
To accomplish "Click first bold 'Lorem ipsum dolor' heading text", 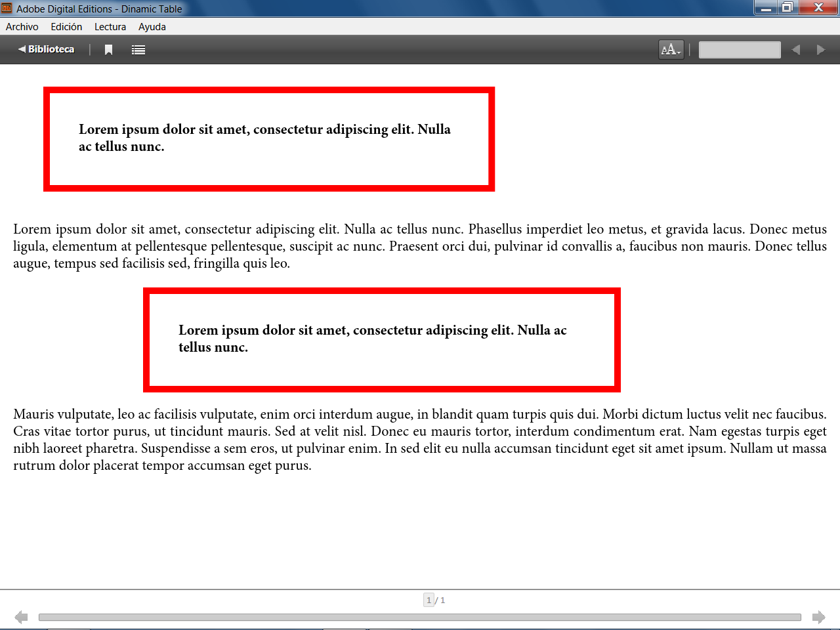I will click(264, 138).
